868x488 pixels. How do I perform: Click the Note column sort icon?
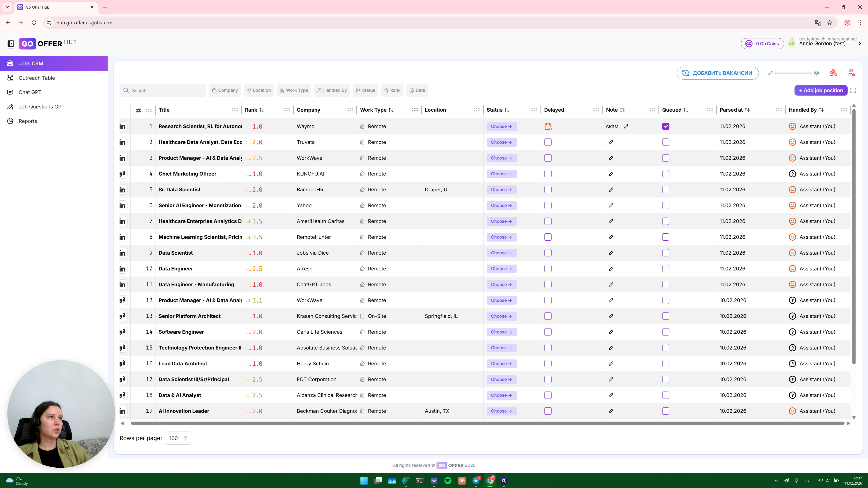(622, 110)
